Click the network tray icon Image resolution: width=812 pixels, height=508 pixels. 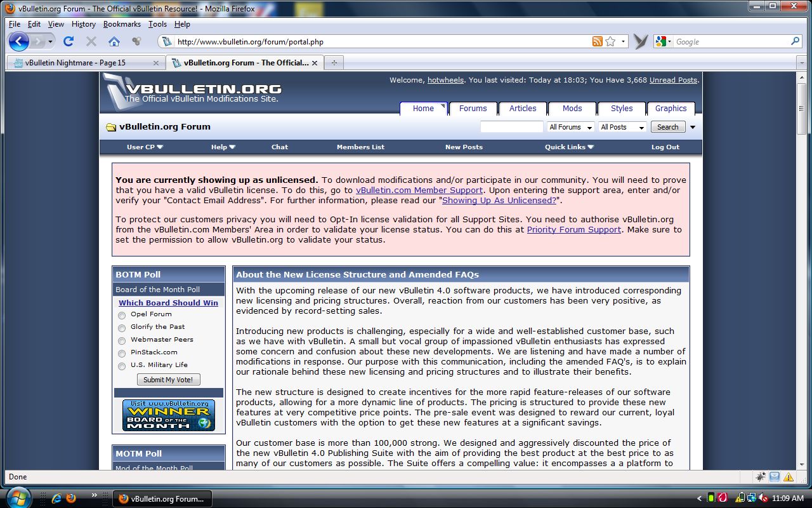tap(752, 498)
